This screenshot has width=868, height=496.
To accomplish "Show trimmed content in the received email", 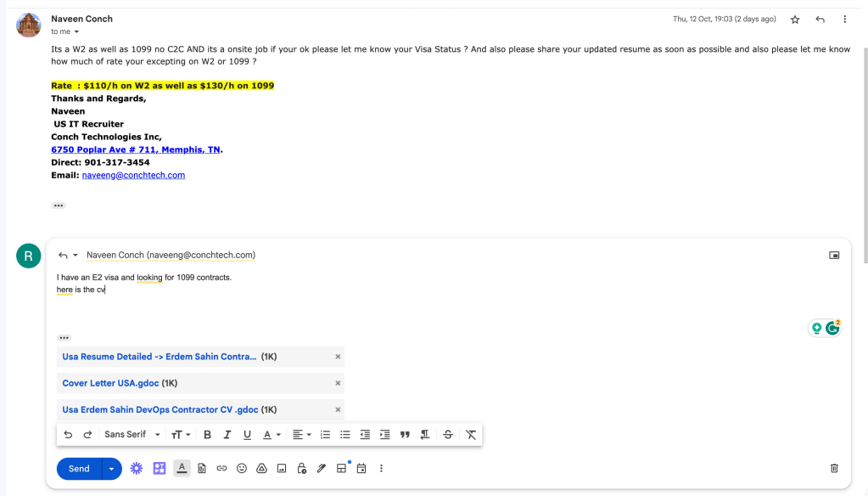I will click(x=59, y=206).
